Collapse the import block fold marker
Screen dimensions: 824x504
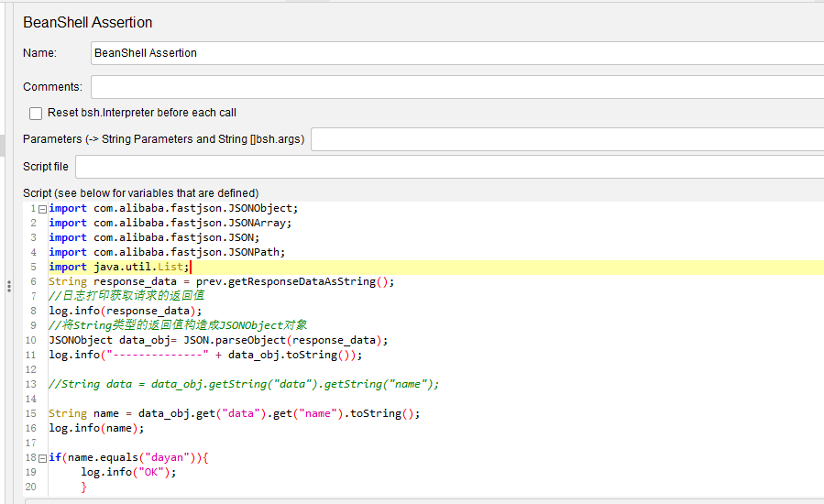pyautogui.click(x=43, y=208)
